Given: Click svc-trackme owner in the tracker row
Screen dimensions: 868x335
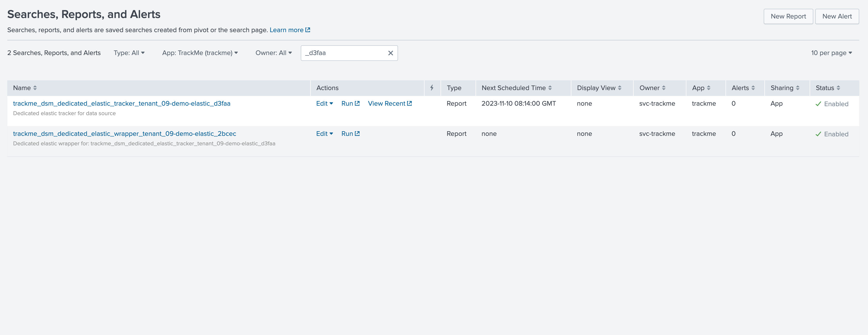Looking at the screenshot, I should coord(657,103).
